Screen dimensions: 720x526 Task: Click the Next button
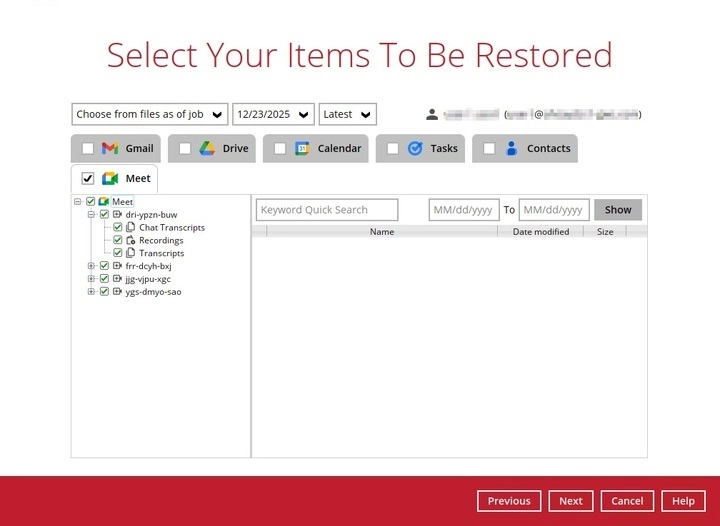coord(570,501)
